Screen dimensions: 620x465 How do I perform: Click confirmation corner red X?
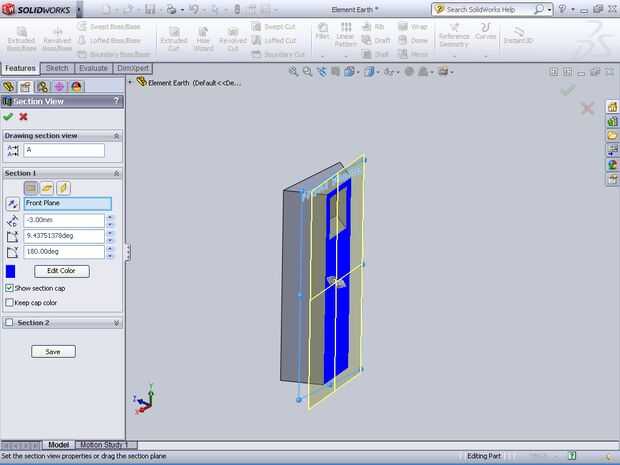(x=587, y=108)
